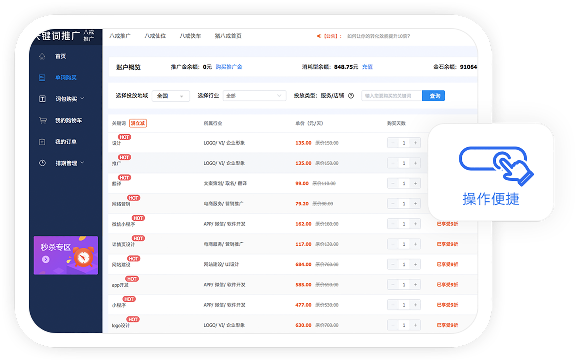Screen dimensions: 579x362
Task: Switch to the 八戒推广 top tab
Action: tap(120, 36)
